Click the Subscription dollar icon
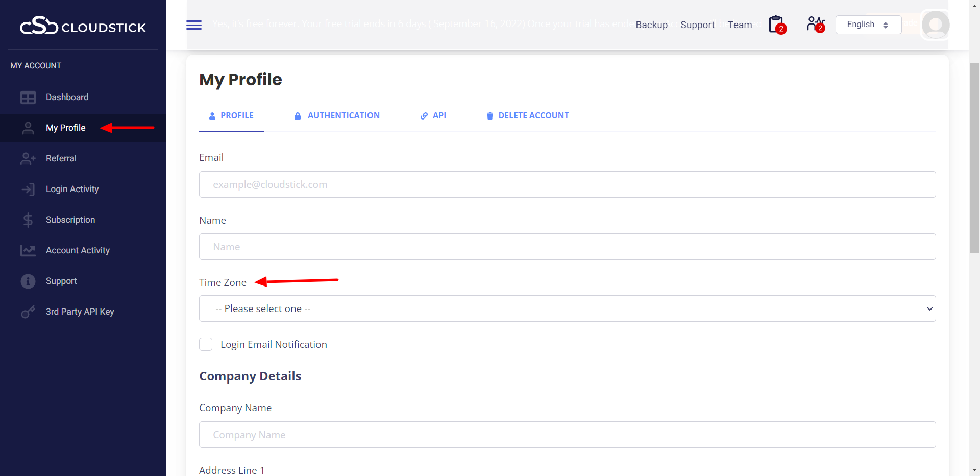Image resolution: width=980 pixels, height=476 pixels. click(x=28, y=220)
